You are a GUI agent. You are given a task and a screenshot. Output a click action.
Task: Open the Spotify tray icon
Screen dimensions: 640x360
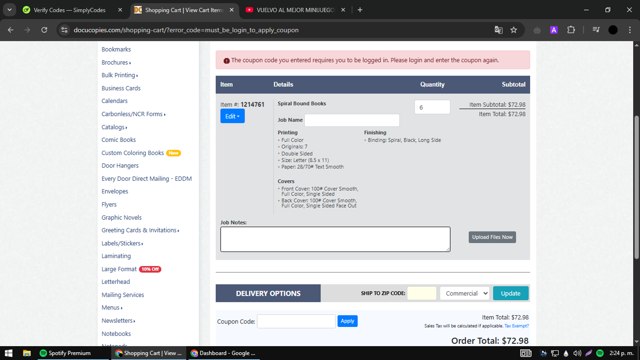click(x=600, y=353)
